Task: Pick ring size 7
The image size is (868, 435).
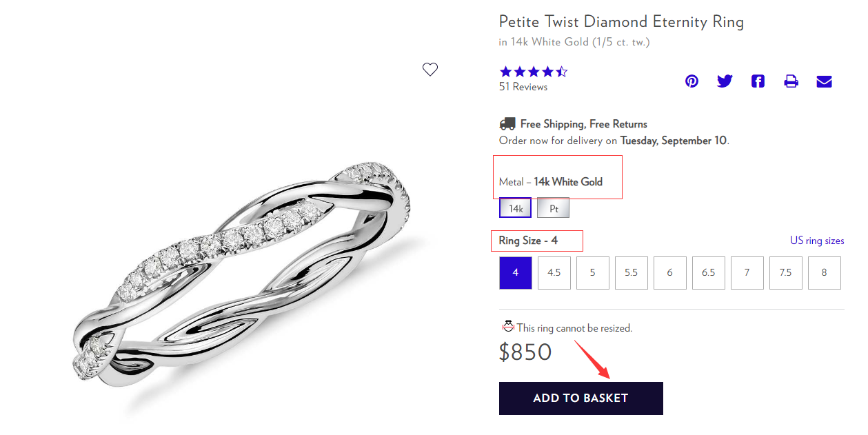Action: pos(747,272)
